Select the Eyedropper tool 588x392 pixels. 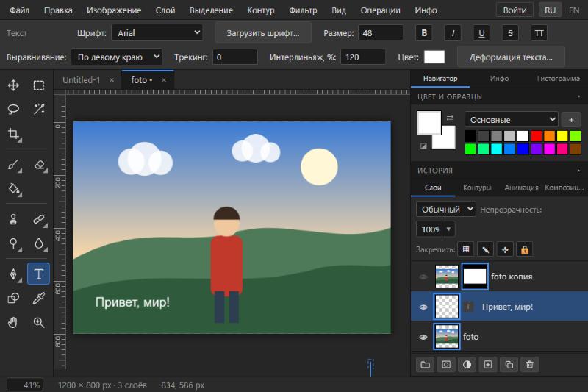(39, 298)
